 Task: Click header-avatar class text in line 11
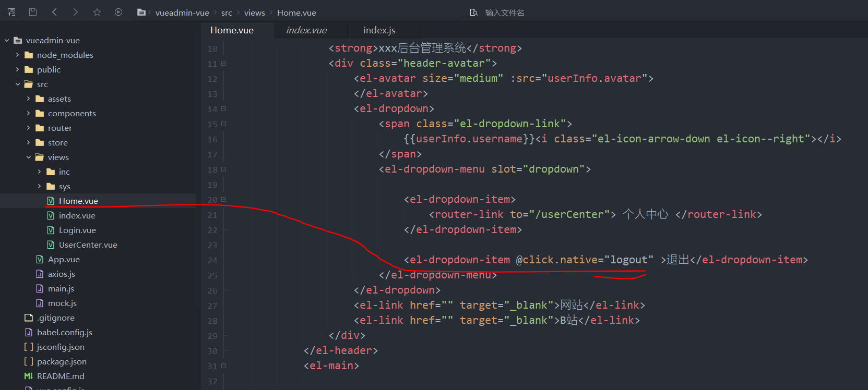444,63
